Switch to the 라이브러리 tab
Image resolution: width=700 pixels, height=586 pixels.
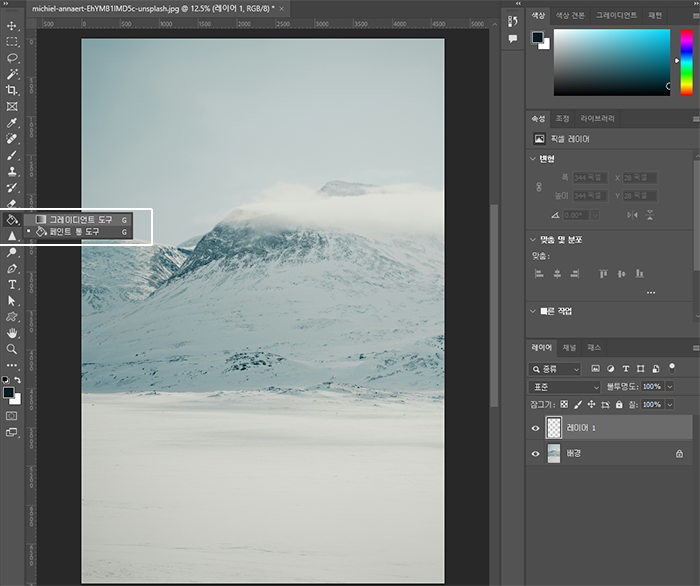click(597, 118)
